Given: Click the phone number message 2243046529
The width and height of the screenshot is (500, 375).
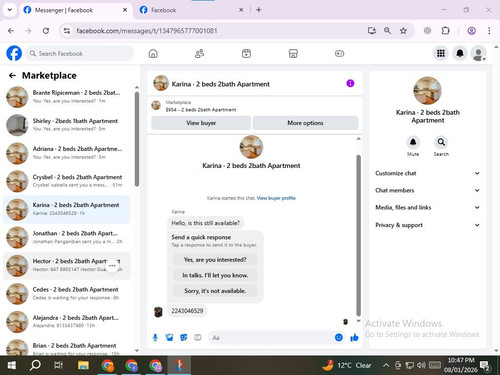Looking at the screenshot, I should tap(187, 311).
